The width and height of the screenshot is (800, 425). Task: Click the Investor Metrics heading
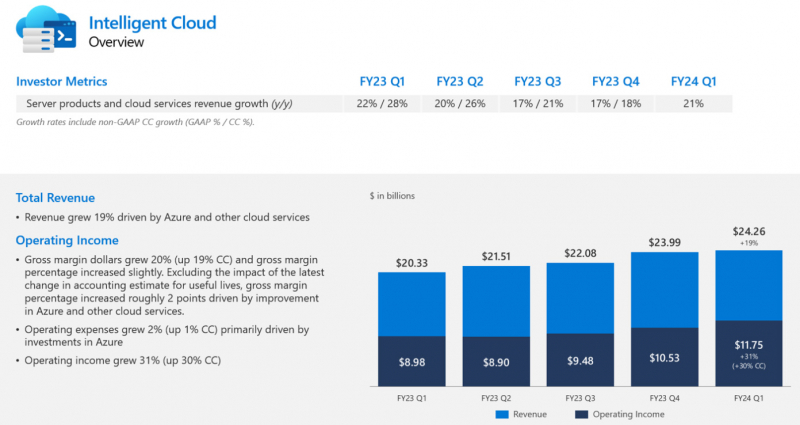point(62,81)
